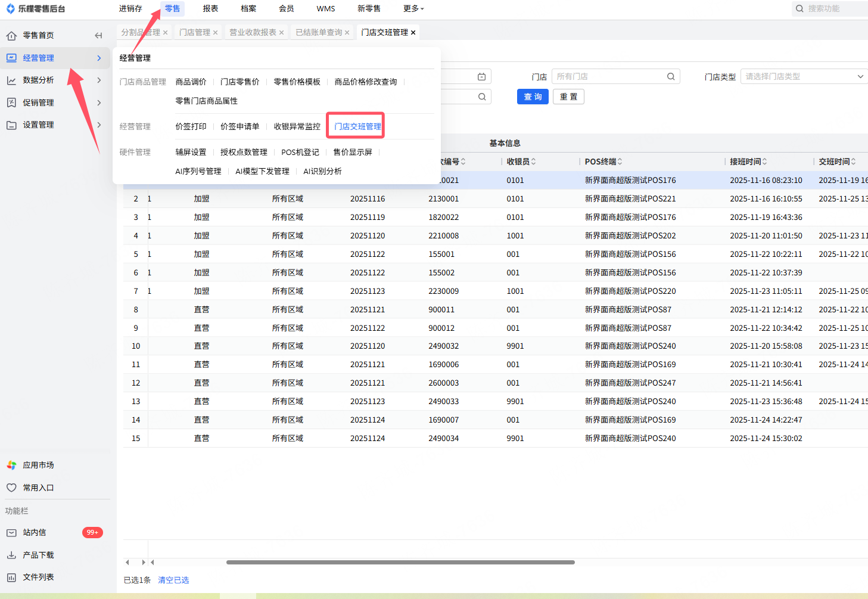Image resolution: width=868 pixels, height=599 pixels.
Task: Select 报表 in top menu
Action: pyautogui.click(x=210, y=9)
